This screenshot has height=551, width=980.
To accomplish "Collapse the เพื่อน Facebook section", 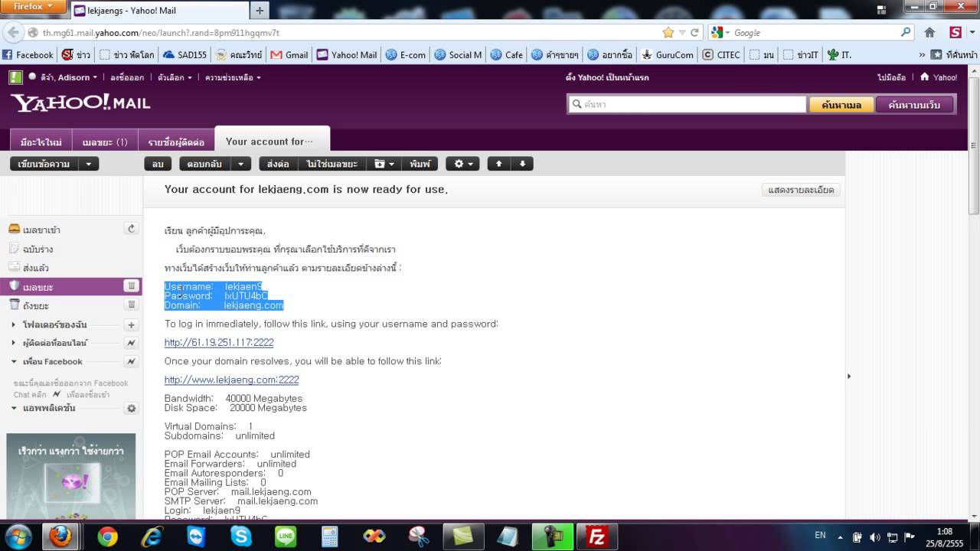I will click(14, 361).
